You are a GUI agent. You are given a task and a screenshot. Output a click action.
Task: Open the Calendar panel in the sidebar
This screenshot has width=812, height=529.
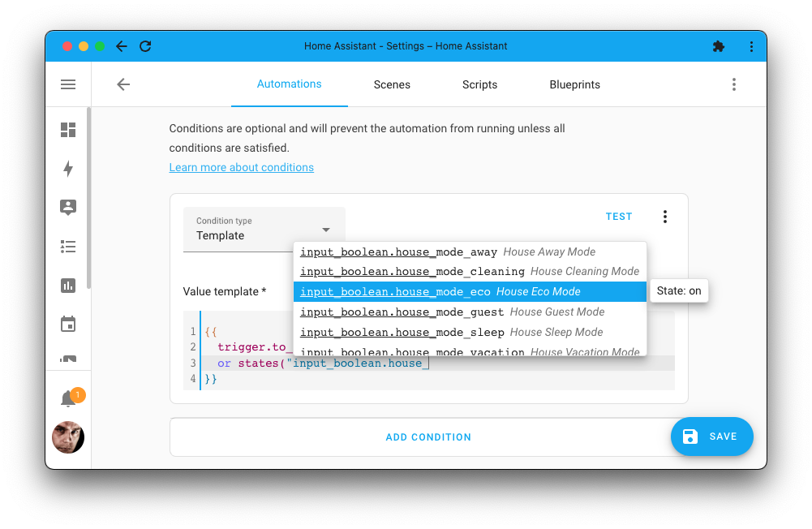point(68,324)
